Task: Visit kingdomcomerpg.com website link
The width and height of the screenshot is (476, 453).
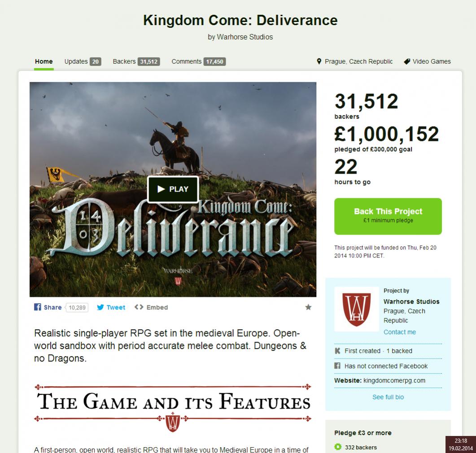Action: (394, 380)
